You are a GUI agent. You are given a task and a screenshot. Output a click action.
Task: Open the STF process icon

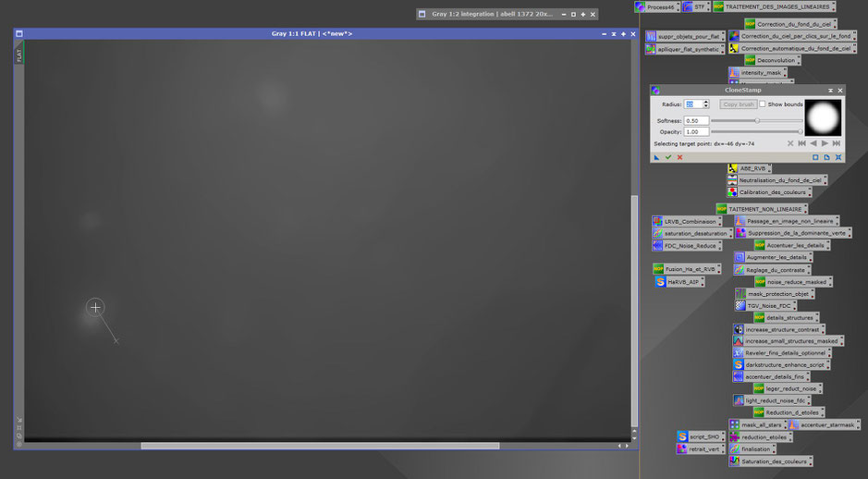pos(696,6)
